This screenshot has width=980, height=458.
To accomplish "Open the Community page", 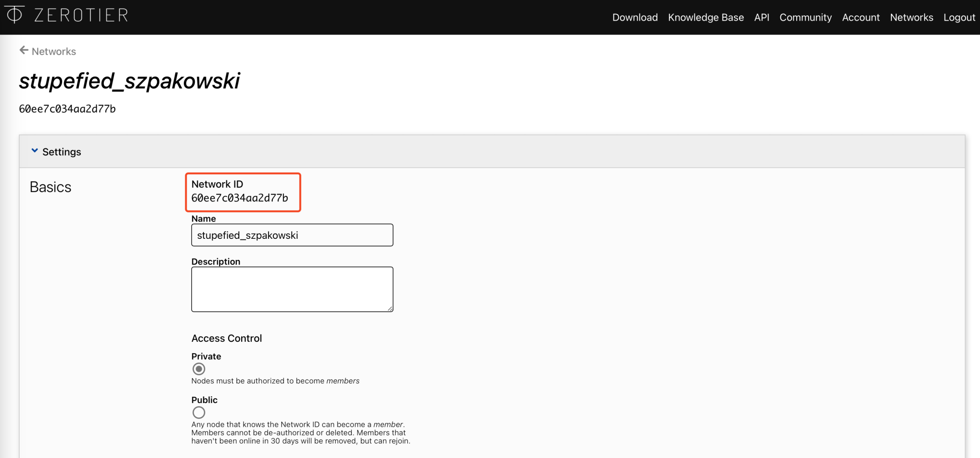I will (806, 17).
